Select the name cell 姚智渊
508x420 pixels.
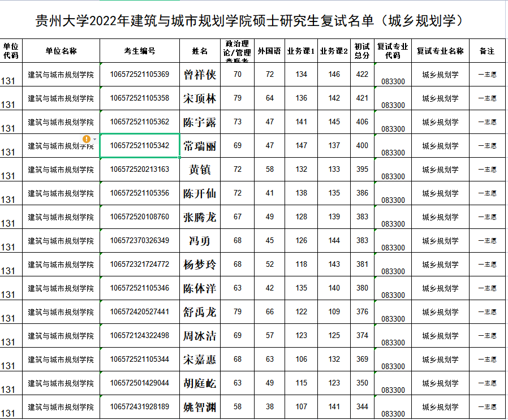(x=200, y=407)
